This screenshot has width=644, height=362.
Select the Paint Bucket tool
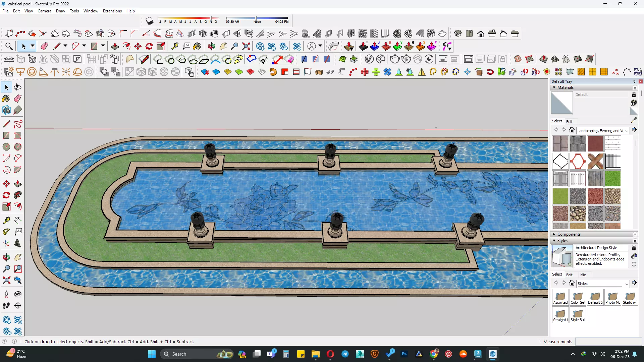(x=6, y=99)
